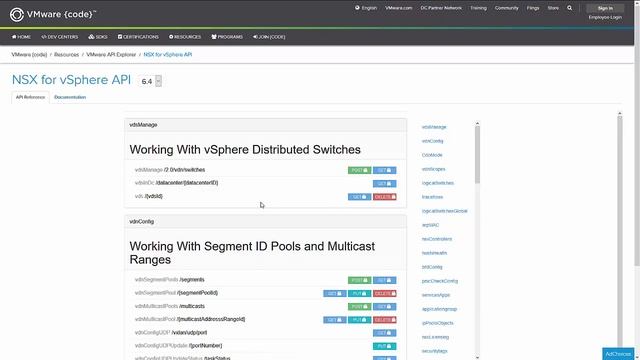
Task: Open the search magnifier icon in header
Action: [569, 8]
